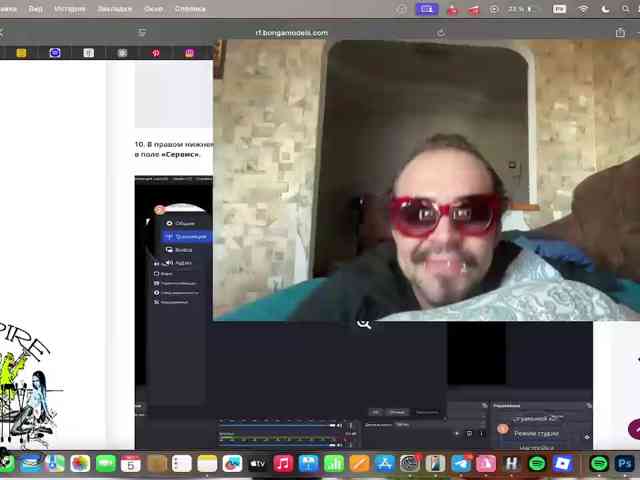Open Telegram from the dock
Screen dimensions: 640x480
[x=461, y=464]
